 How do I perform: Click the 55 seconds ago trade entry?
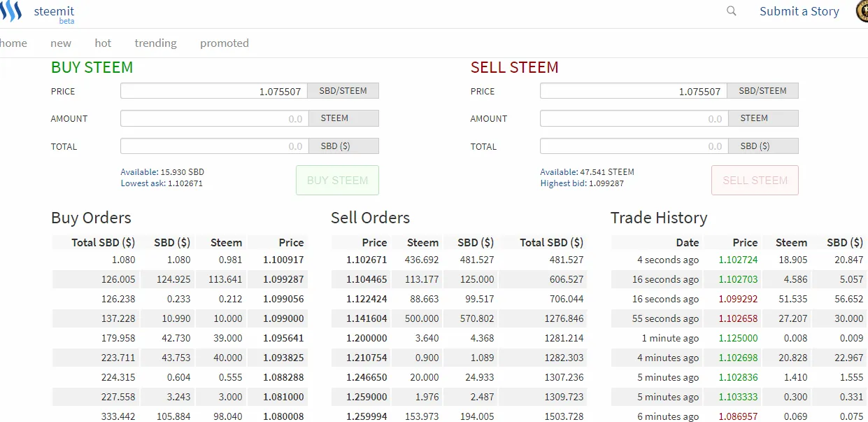pyautogui.click(x=665, y=318)
